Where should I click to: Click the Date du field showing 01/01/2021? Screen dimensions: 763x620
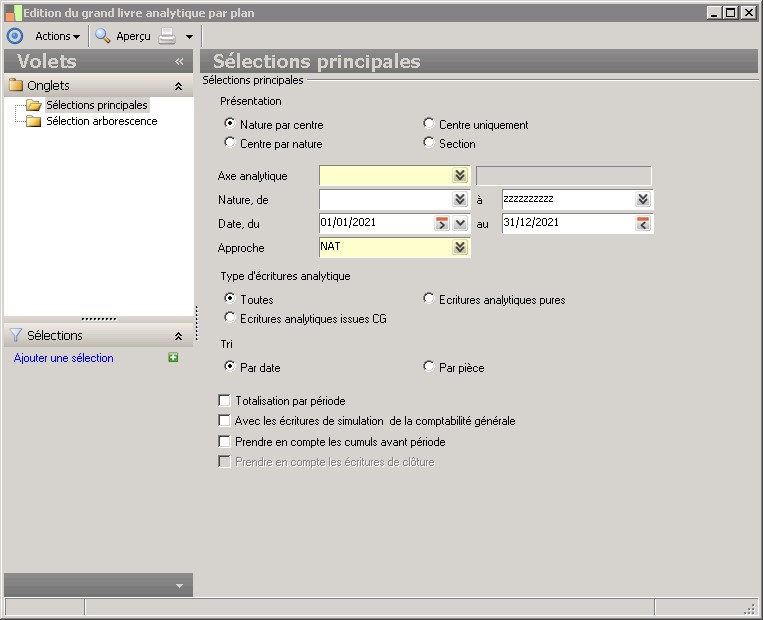375,223
